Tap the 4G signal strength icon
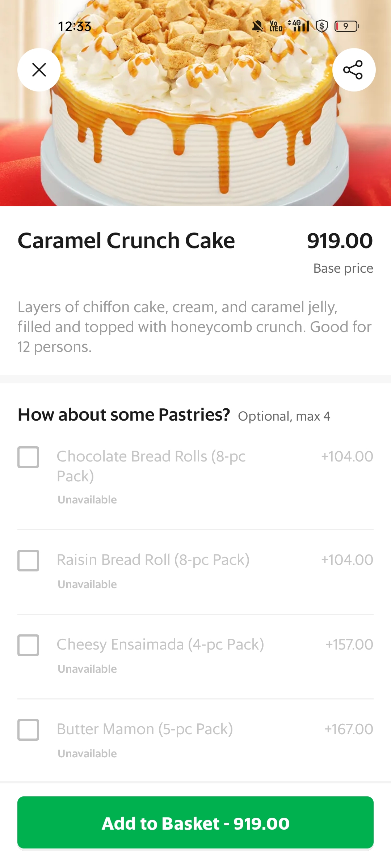 (x=299, y=26)
